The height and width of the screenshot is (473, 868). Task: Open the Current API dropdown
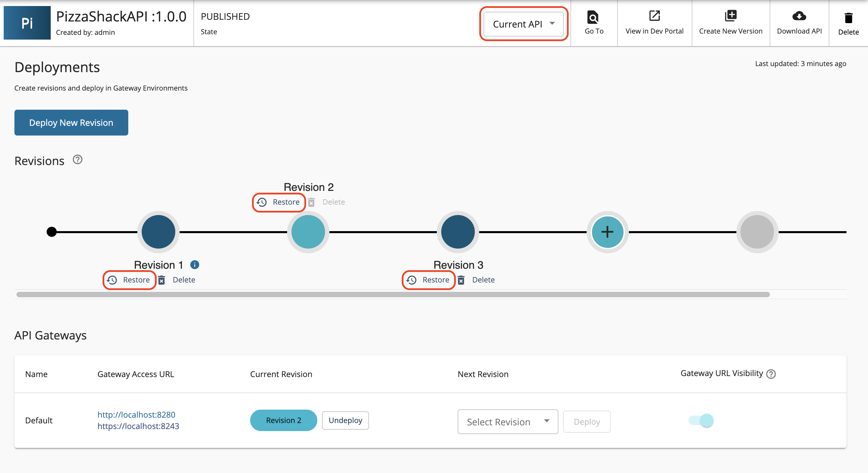[x=523, y=24]
